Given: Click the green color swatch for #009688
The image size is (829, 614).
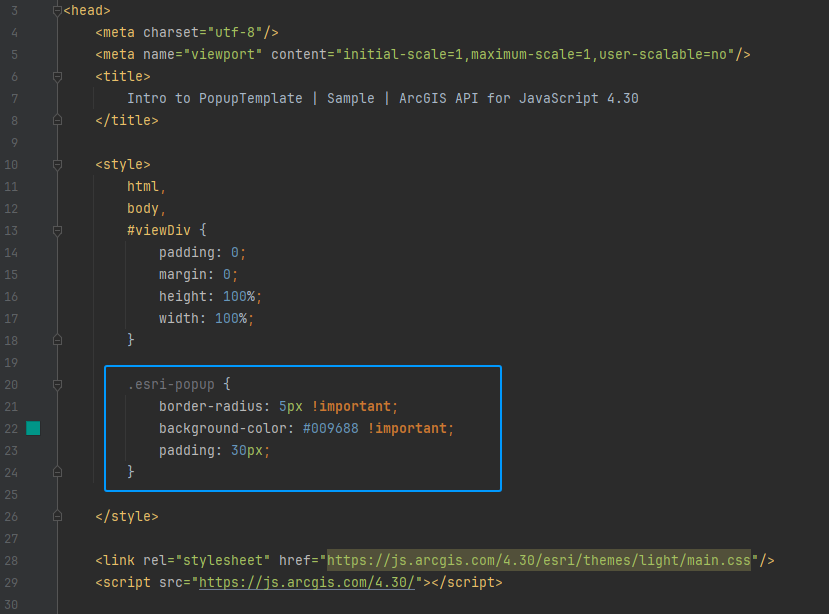Looking at the screenshot, I should tap(33, 427).
